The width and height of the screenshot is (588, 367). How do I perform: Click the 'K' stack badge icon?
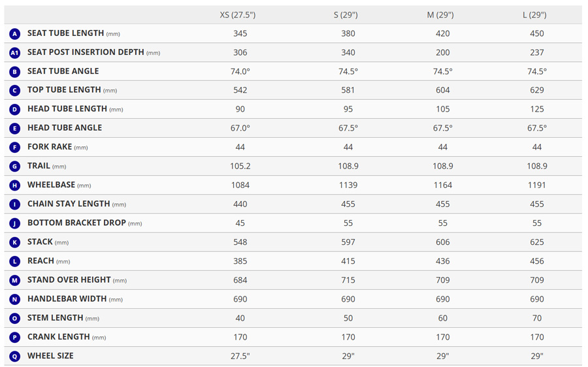point(15,242)
